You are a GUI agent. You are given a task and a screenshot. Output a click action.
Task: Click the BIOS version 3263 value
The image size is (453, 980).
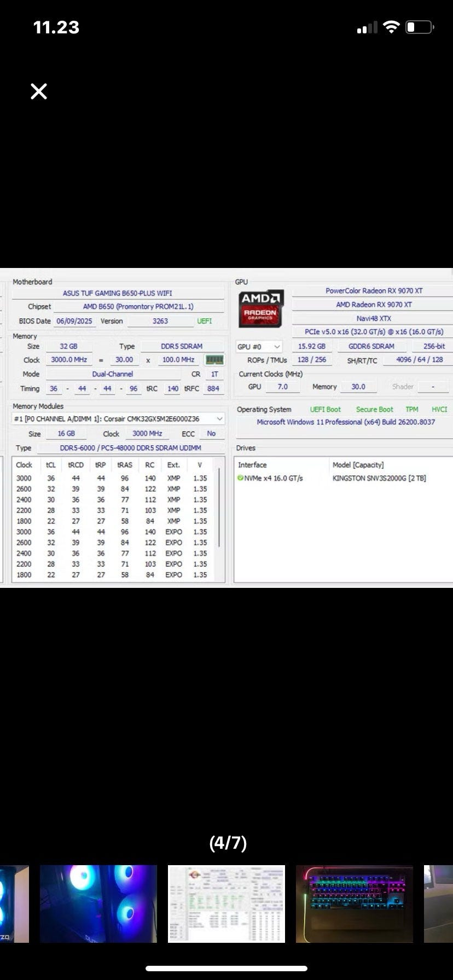tap(160, 321)
